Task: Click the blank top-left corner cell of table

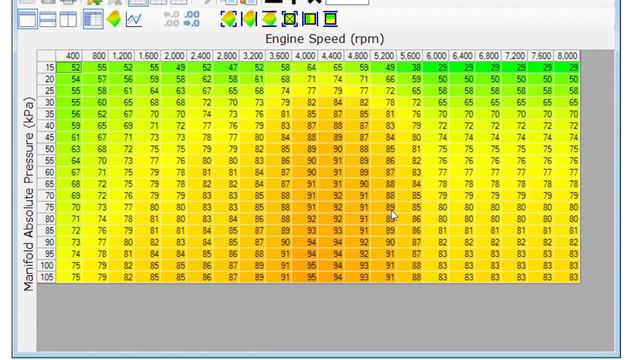Action: click(46, 56)
